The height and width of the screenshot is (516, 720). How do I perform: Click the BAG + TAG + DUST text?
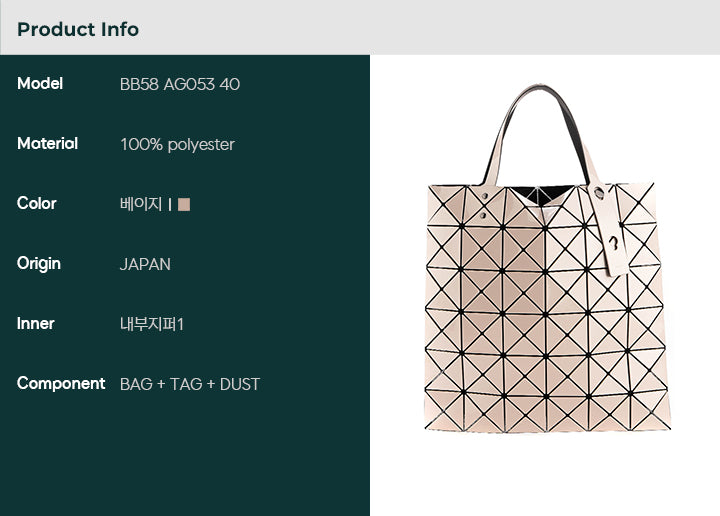click(190, 384)
